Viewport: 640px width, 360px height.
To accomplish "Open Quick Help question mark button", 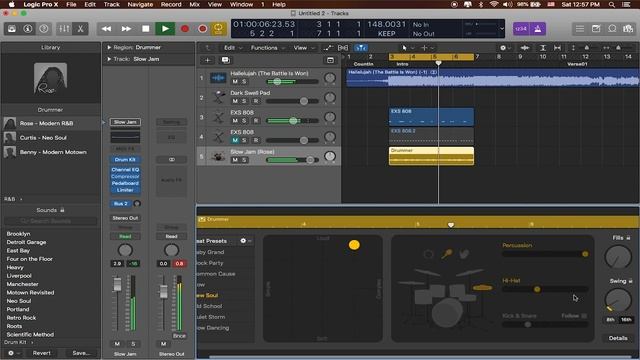I will (x=44, y=29).
